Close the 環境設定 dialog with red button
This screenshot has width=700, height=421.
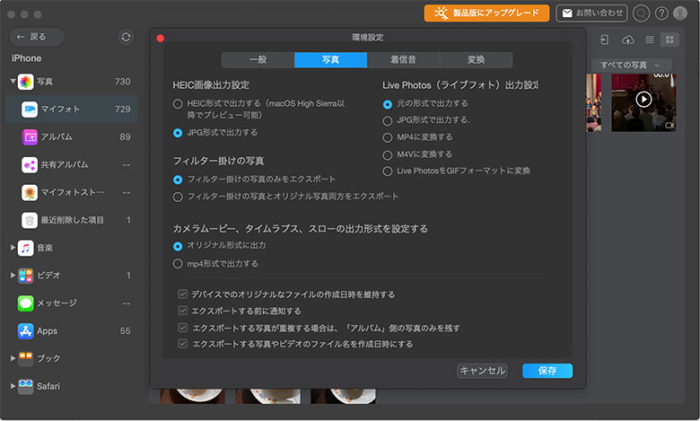click(160, 38)
